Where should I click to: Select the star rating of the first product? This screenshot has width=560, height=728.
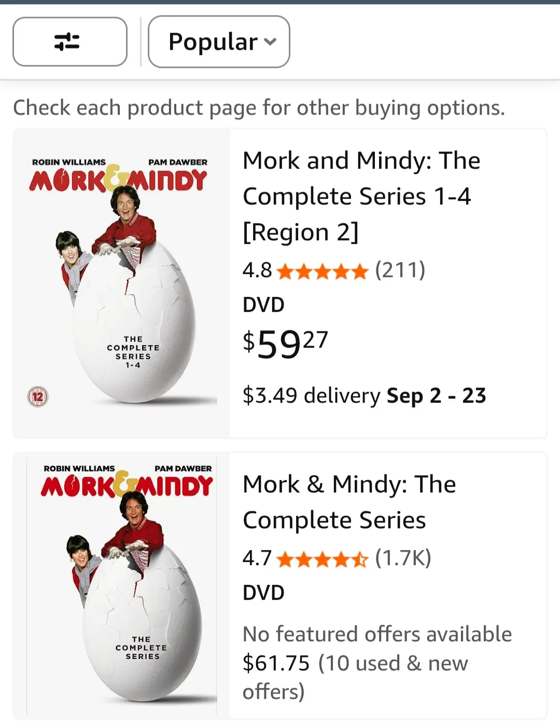click(321, 271)
